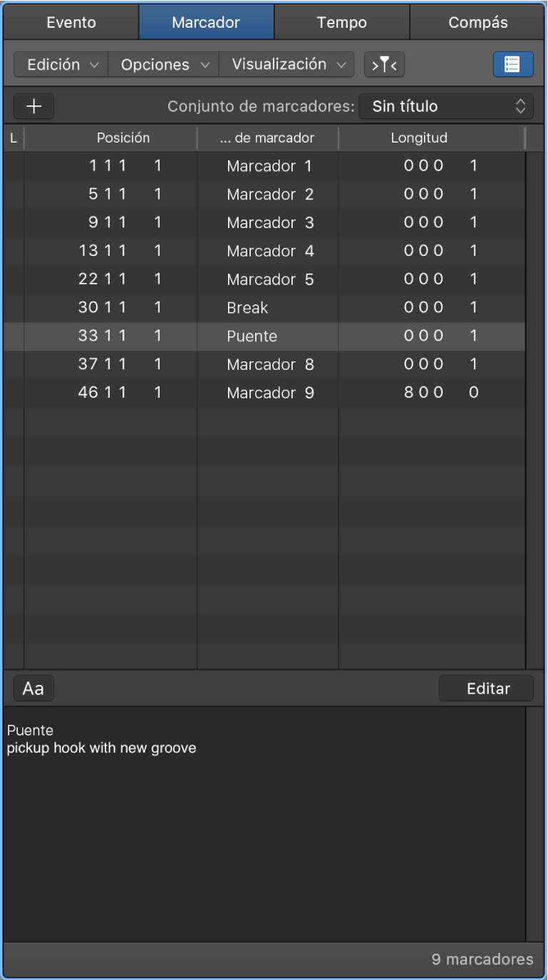Image resolution: width=548 pixels, height=980 pixels.
Task: Expand the Visualización dropdown menu
Action: click(286, 65)
